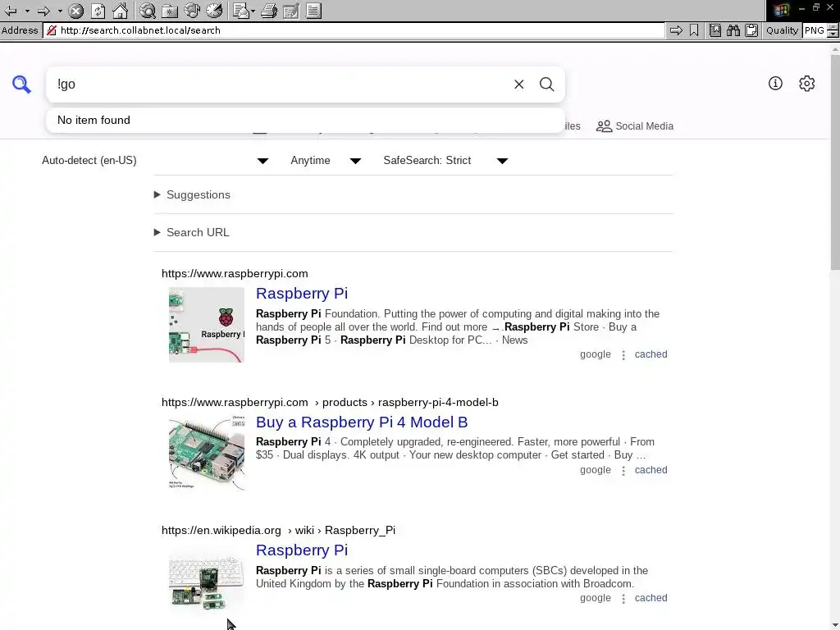Open the info about page icon
The width and height of the screenshot is (840, 630).
click(x=775, y=83)
